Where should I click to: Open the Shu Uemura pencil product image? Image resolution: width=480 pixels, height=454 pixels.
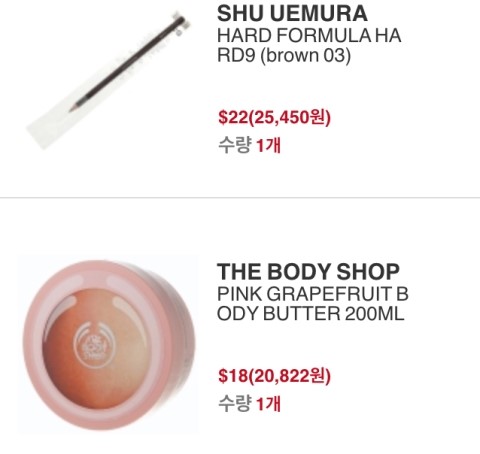click(108, 80)
